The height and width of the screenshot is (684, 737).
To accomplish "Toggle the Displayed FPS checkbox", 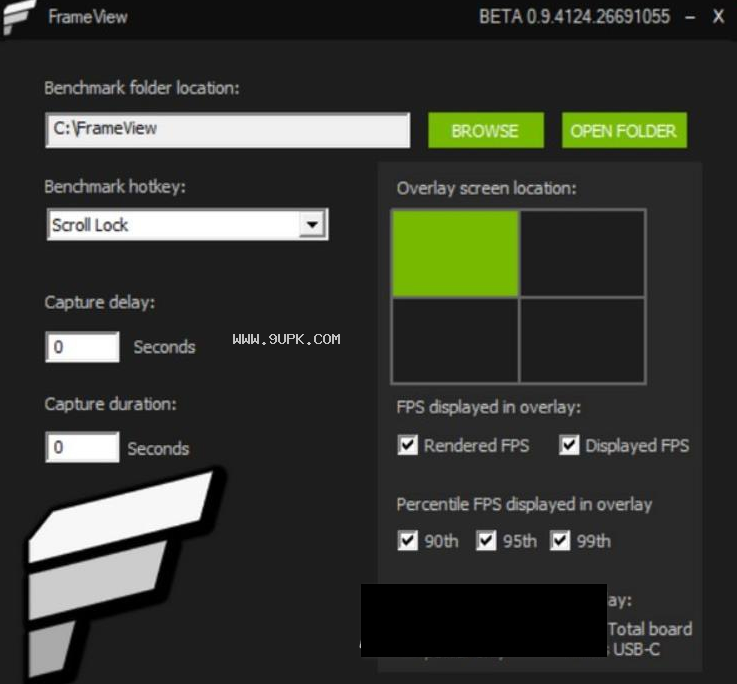I will pyautogui.click(x=569, y=445).
